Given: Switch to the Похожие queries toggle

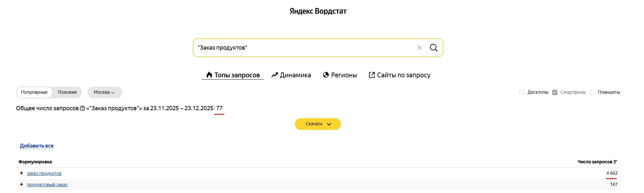Looking at the screenshot, I should point(67,92).
